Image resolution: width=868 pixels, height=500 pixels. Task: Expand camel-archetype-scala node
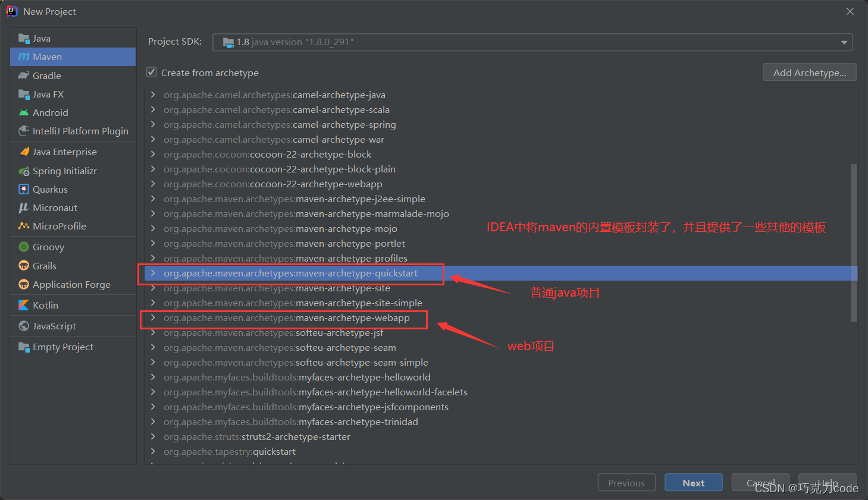[x=153, y=109]
